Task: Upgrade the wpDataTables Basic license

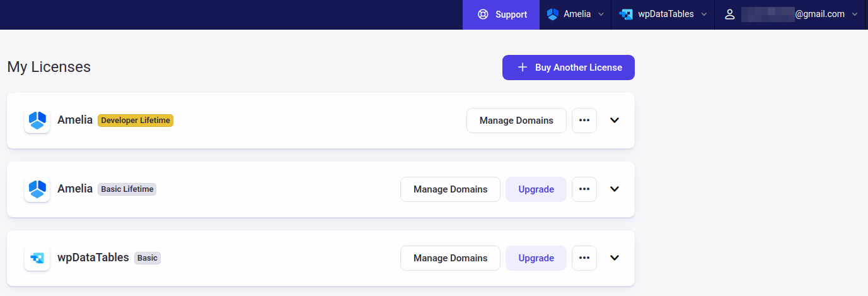Action: click(536, 258)
